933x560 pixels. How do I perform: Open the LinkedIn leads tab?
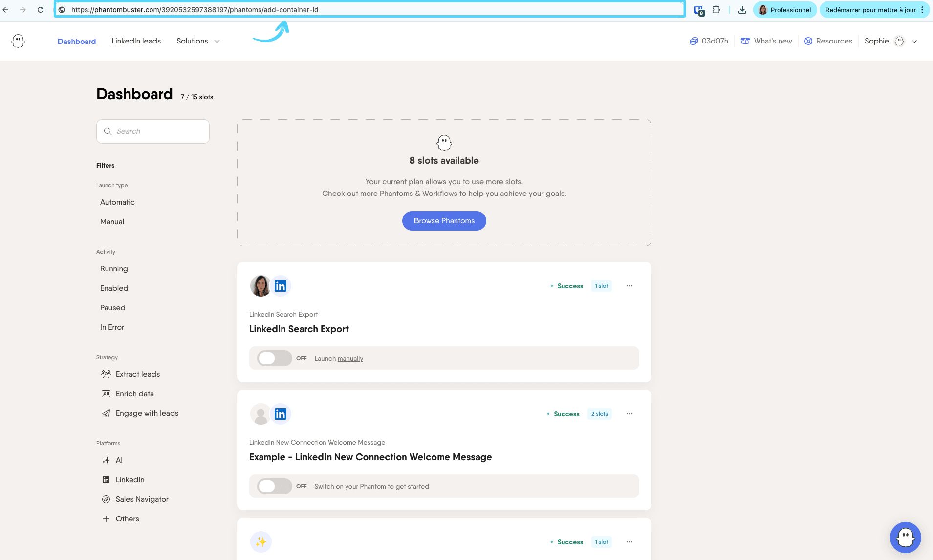[136, 41]
